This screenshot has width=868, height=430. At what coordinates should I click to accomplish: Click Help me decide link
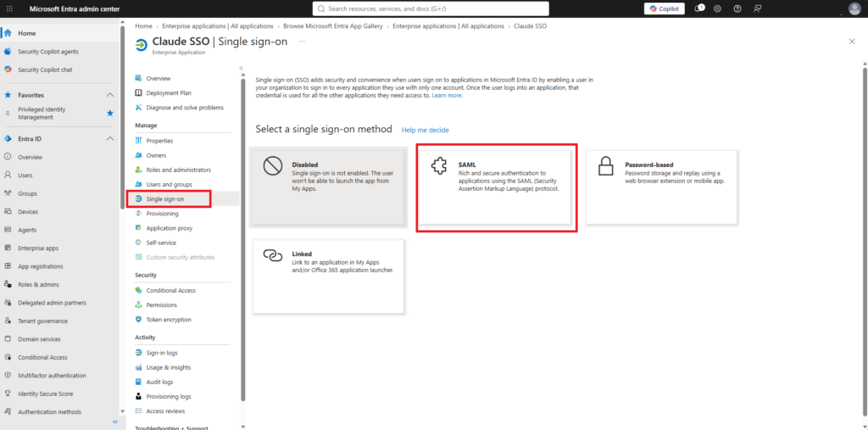(426, 130)
